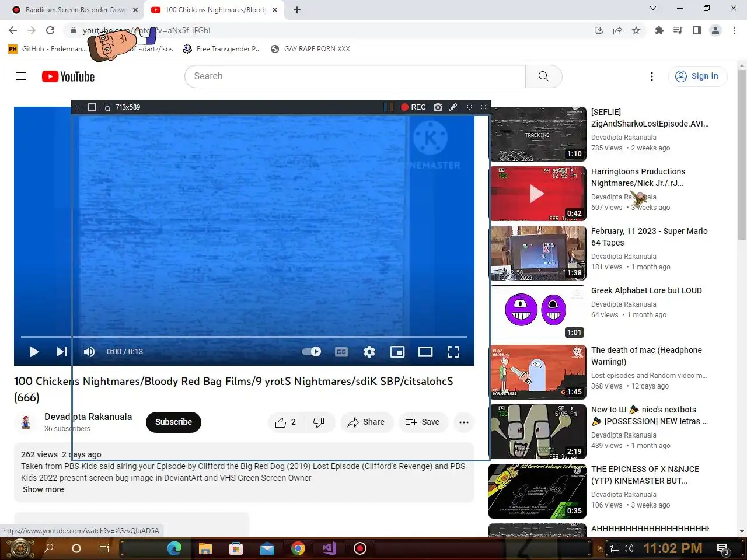Bookmark this page with star icon

pos(636,31)
